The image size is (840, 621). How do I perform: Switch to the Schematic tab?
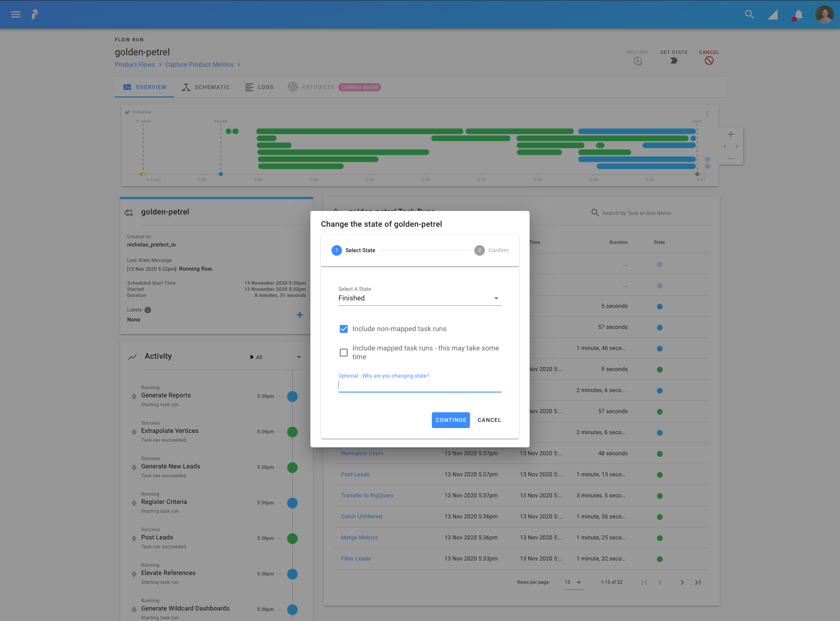coord(206,87)
